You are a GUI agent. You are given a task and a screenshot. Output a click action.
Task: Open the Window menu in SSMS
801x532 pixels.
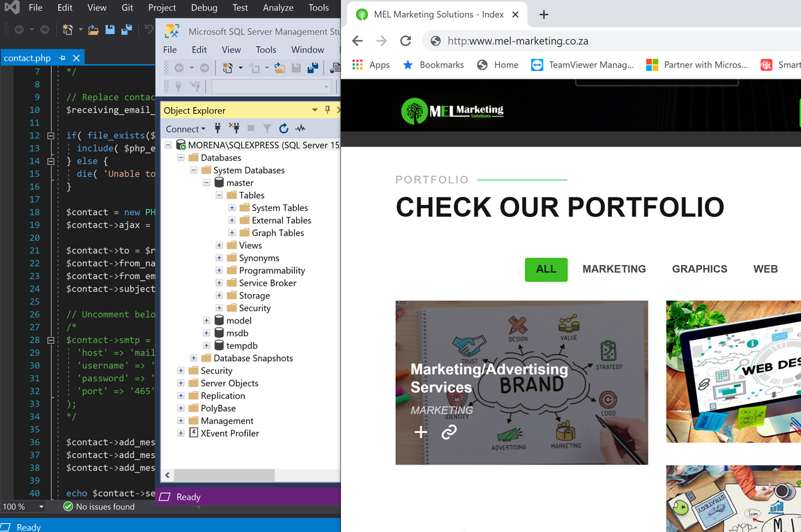click(x=307, y=49)
